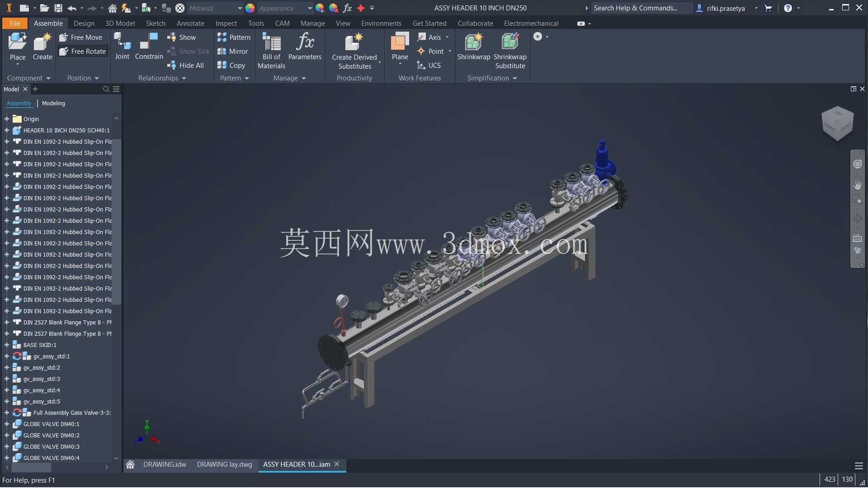
Task: Click the Shrinkwrap tool
Action: point(474,46)
